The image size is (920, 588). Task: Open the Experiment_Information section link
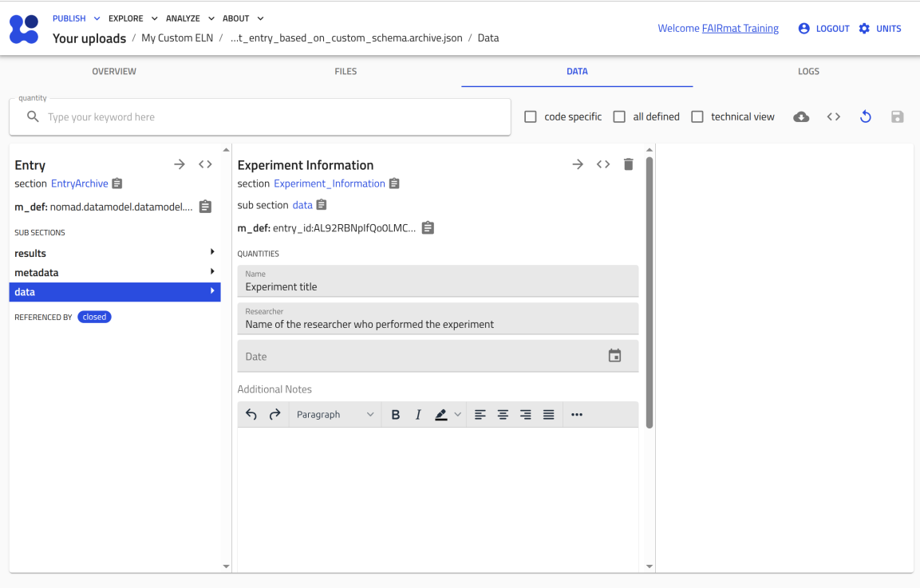coord(329,184)
